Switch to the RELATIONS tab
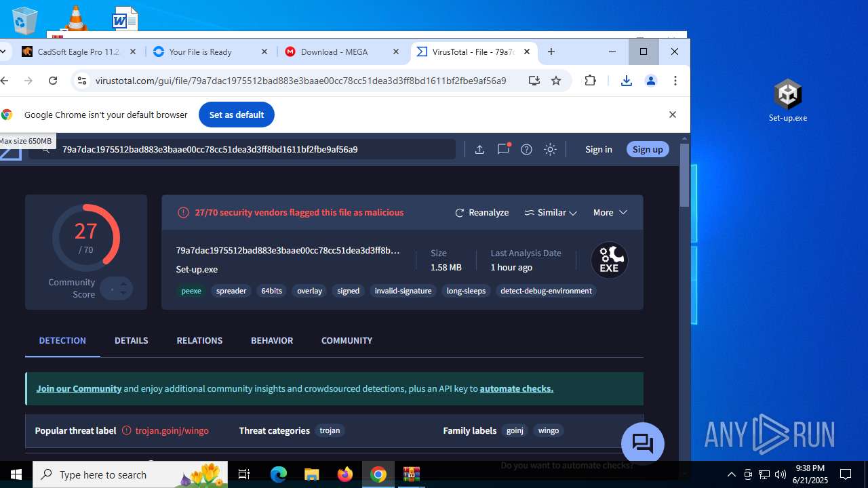Image resolution: width=868 pixels, height=488 pixels. point(199,340)
